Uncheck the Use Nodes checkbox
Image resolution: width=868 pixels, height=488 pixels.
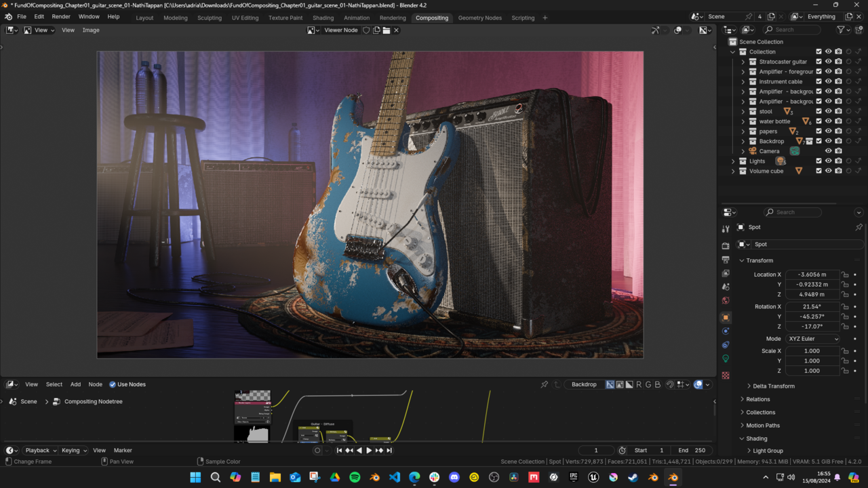[x=113, y=384]
